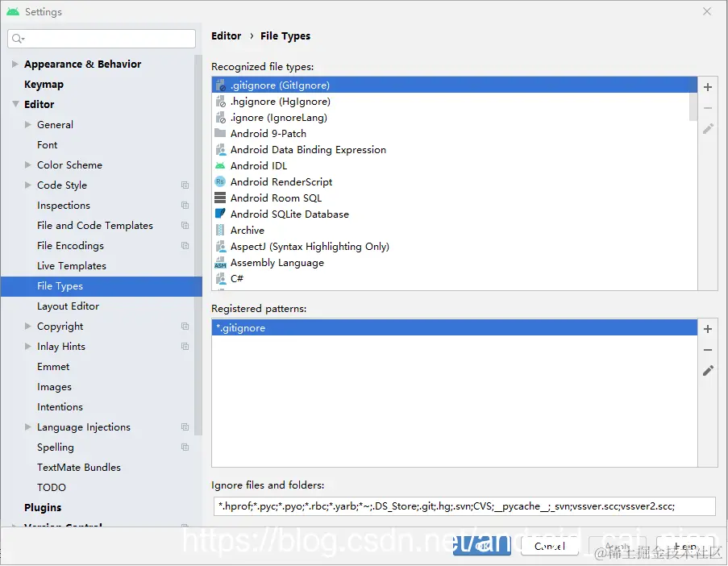Open the Font settings page

pyautogui.click(x=47, y=145)
